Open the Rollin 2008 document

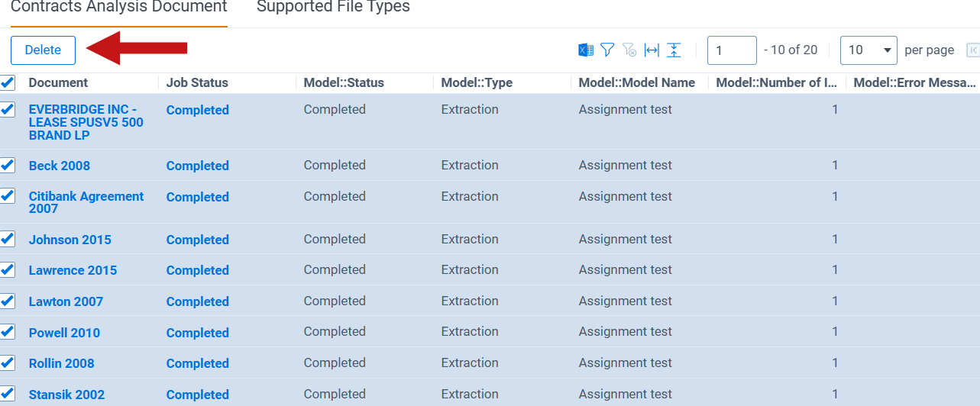click(62, 363)
